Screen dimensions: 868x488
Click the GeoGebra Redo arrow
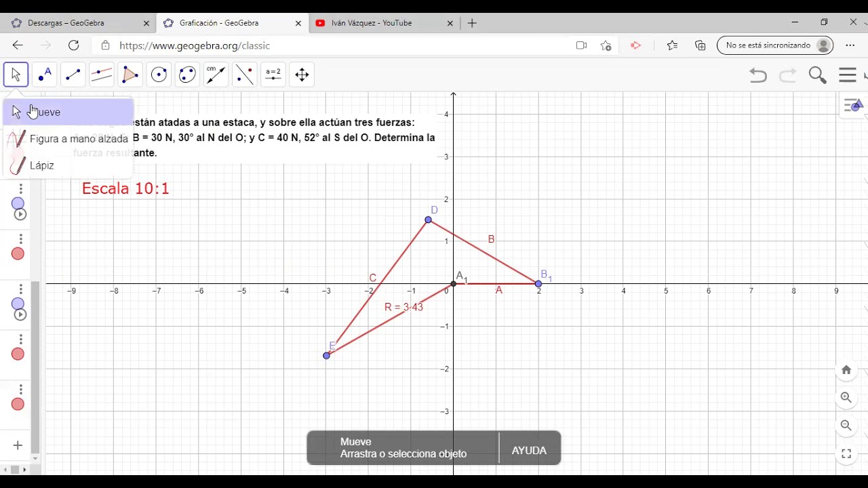point(787,75)
